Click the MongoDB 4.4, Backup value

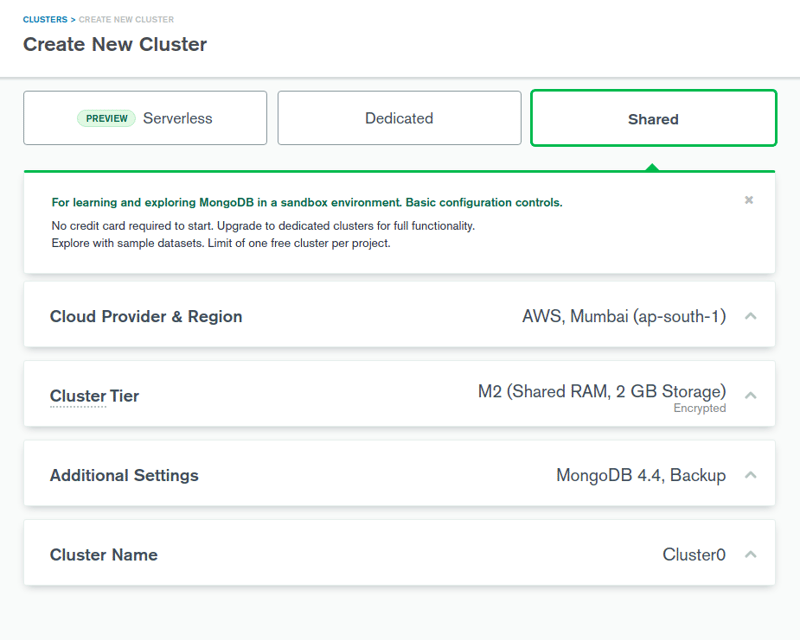tap(641, 475)
